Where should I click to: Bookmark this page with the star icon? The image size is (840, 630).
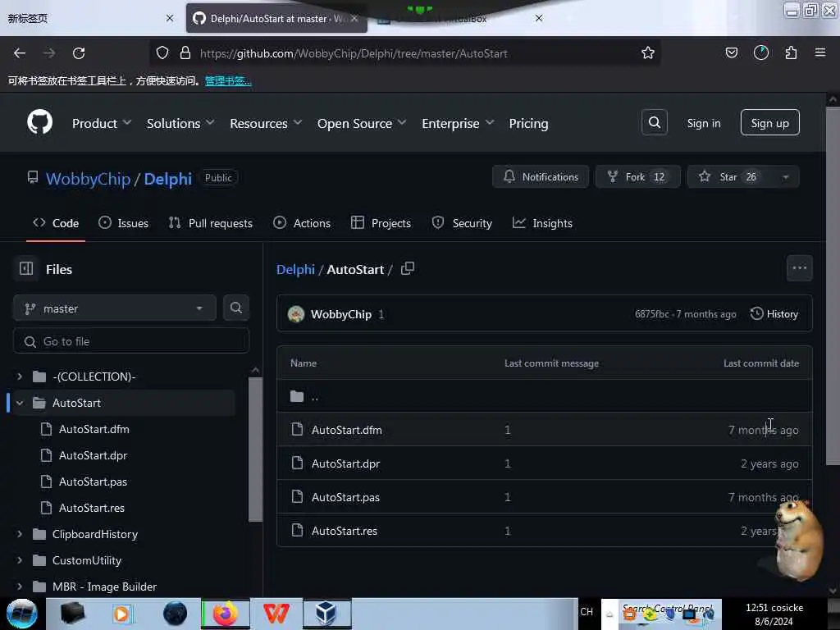pyautogui.click(x=648, y=52)
